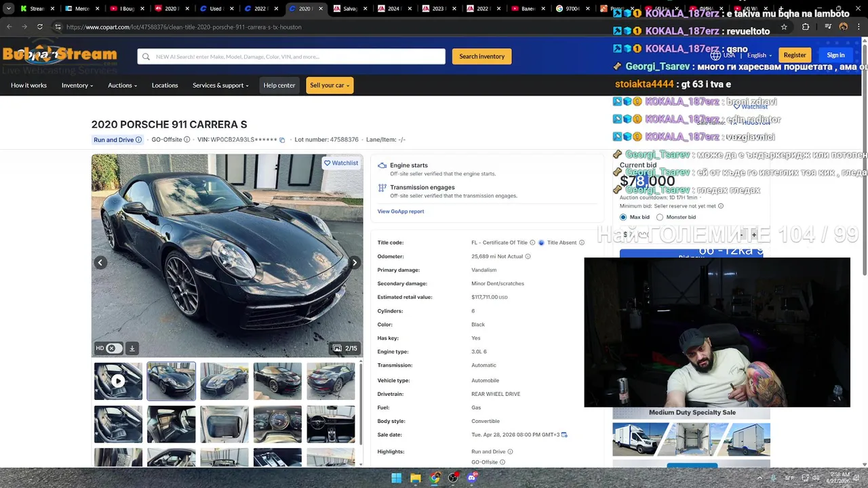Image resolution: width=868 pixels, height=488 pixels.
Task: Toggle the HD photo switch
Action: 113,348
